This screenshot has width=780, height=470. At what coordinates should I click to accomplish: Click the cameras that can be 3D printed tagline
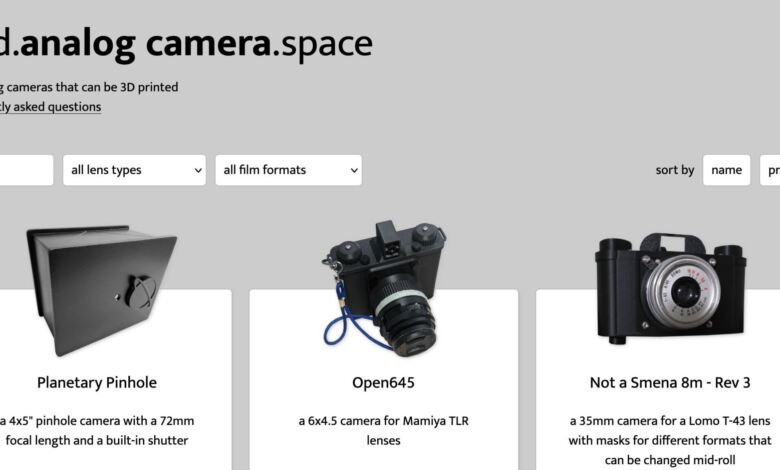point(89,87)
